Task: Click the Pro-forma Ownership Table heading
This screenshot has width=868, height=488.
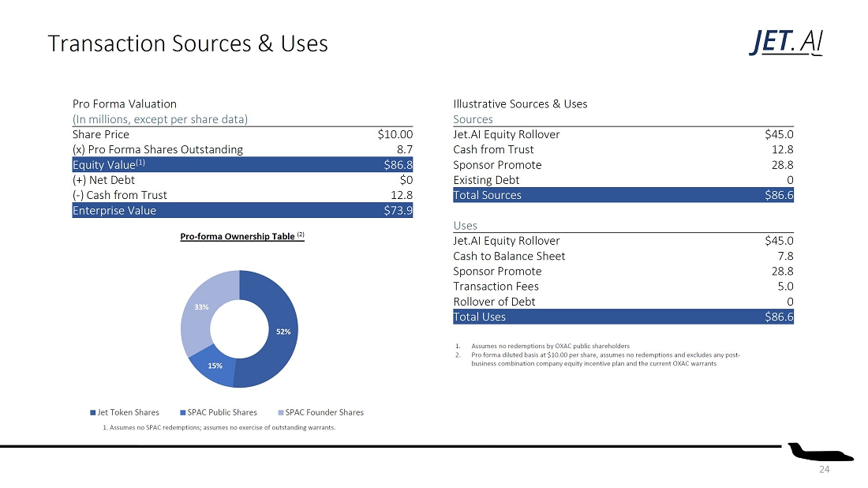Action: (x=241, y=236)
